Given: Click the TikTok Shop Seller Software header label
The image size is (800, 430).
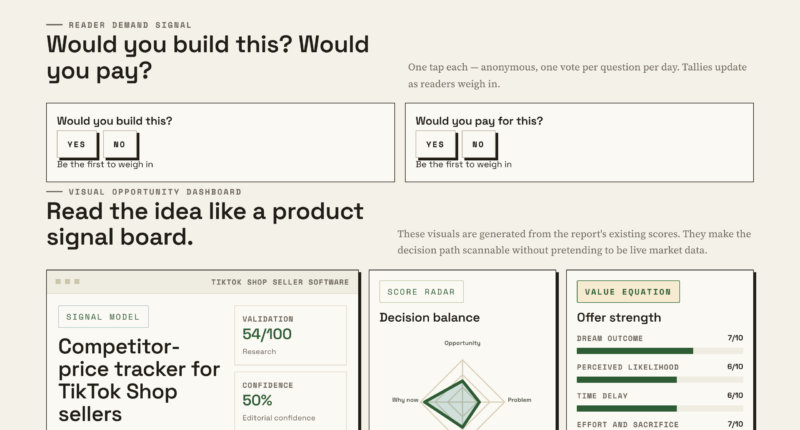Looking at the screenshot, I should [280, 282].
